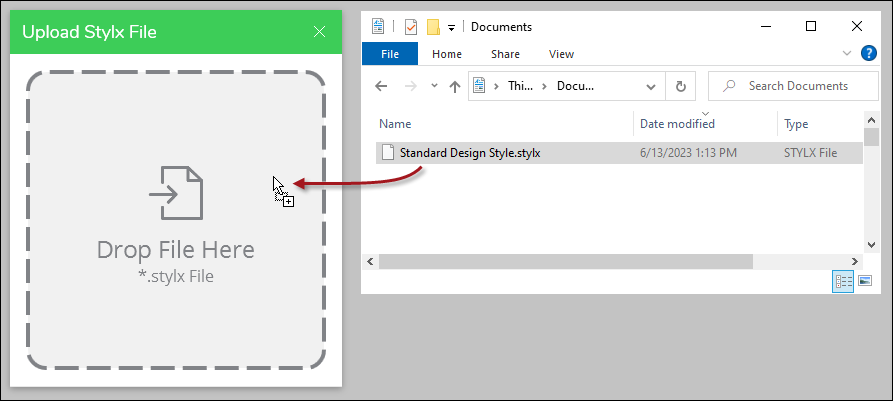Viewport: 893px width, 401px height.
Task: Select Standard Design Style.stylx file
Action: (619, 153)
